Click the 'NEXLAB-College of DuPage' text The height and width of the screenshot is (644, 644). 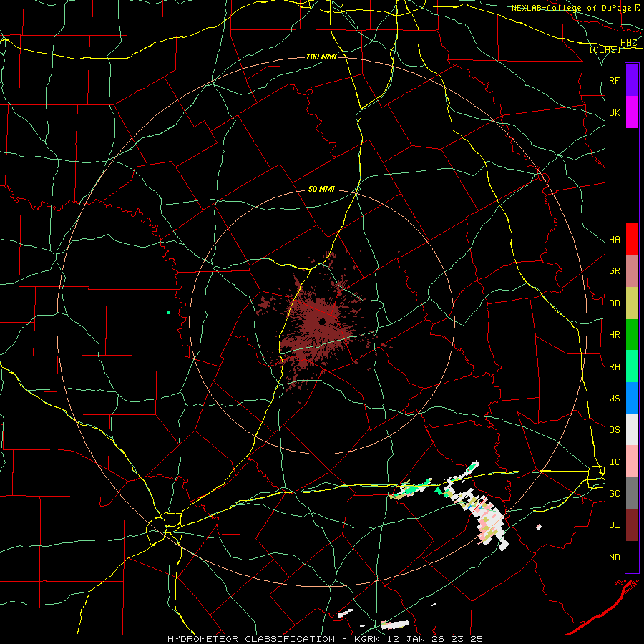571,8
